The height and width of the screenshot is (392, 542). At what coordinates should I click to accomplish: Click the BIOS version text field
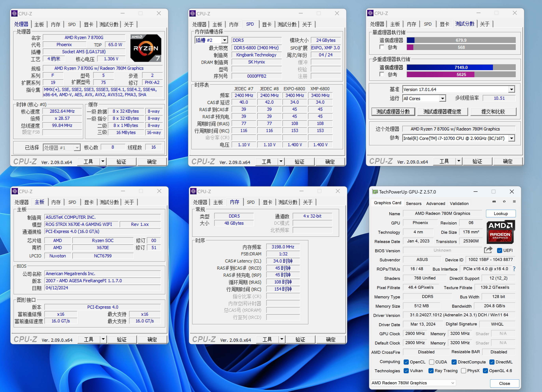[x=442, y=250]
